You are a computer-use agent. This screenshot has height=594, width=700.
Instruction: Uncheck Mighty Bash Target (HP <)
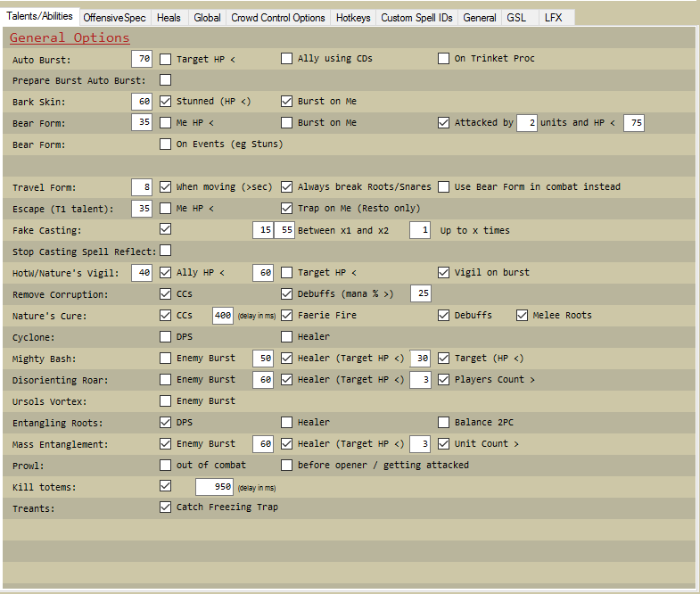[x=443, y=358]
